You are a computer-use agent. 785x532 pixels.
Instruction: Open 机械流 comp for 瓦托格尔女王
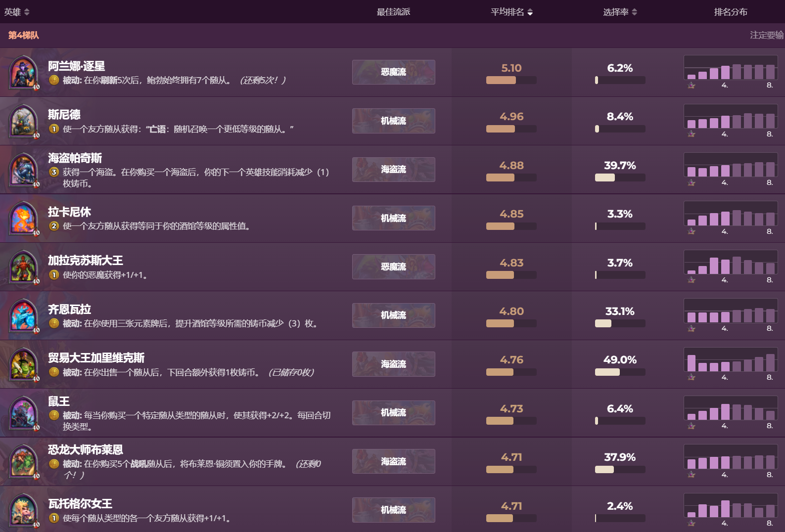[x=394, y=510]
